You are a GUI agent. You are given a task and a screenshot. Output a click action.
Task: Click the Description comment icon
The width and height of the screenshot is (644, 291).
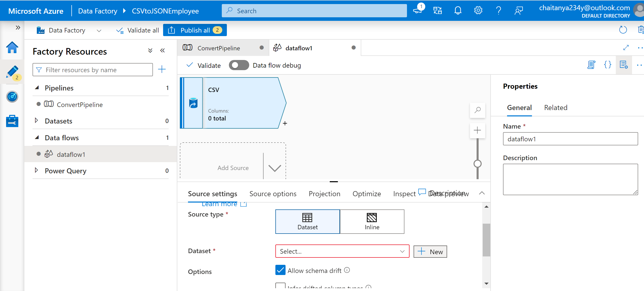[422, 192]
